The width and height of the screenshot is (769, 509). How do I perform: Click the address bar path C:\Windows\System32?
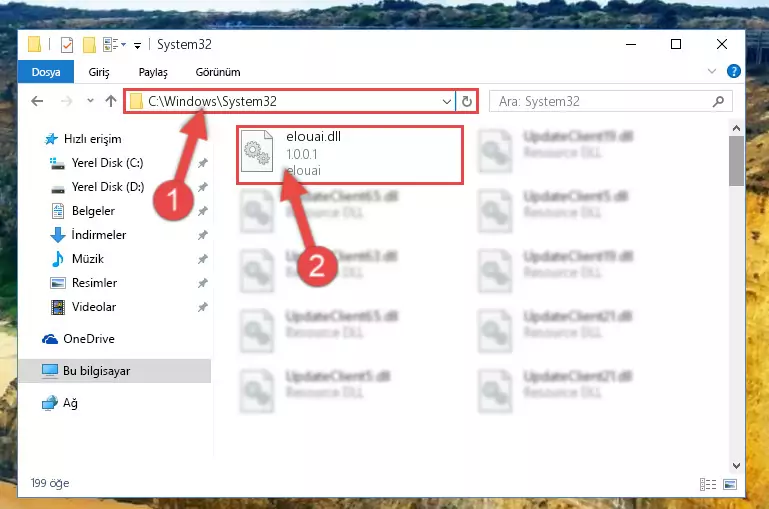click(x=212, y=102)
